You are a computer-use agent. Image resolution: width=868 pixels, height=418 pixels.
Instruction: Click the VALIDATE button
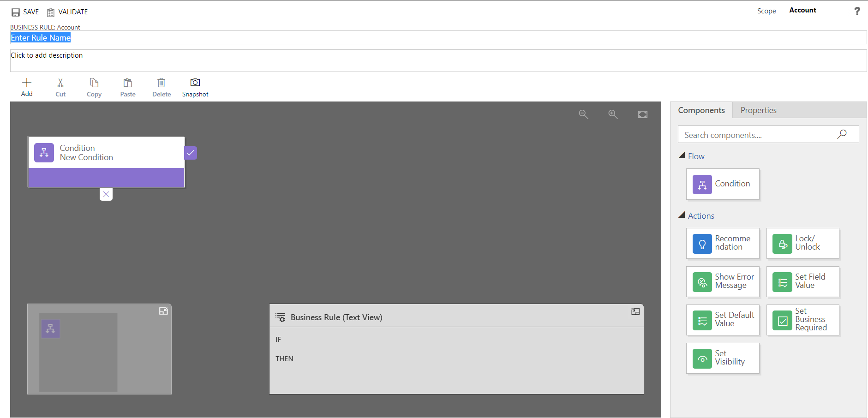click(x=67, y=12)
